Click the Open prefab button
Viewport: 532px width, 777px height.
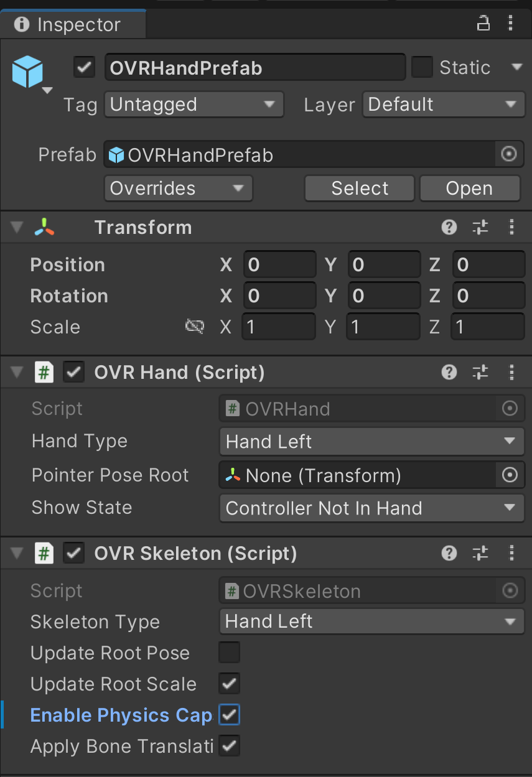(x=470, y=188)
